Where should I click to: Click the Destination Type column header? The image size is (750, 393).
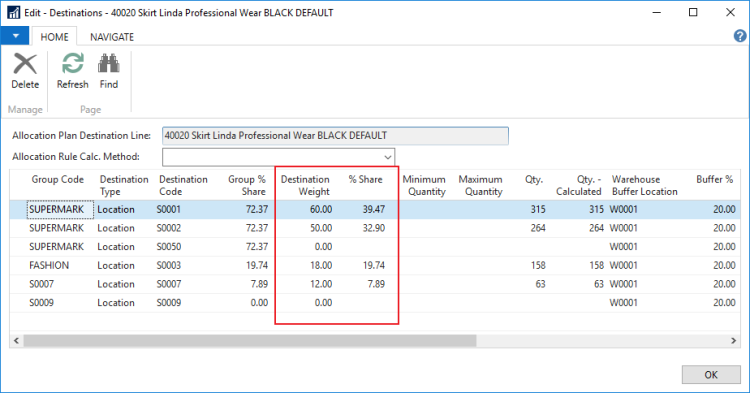tap(124, 186)
